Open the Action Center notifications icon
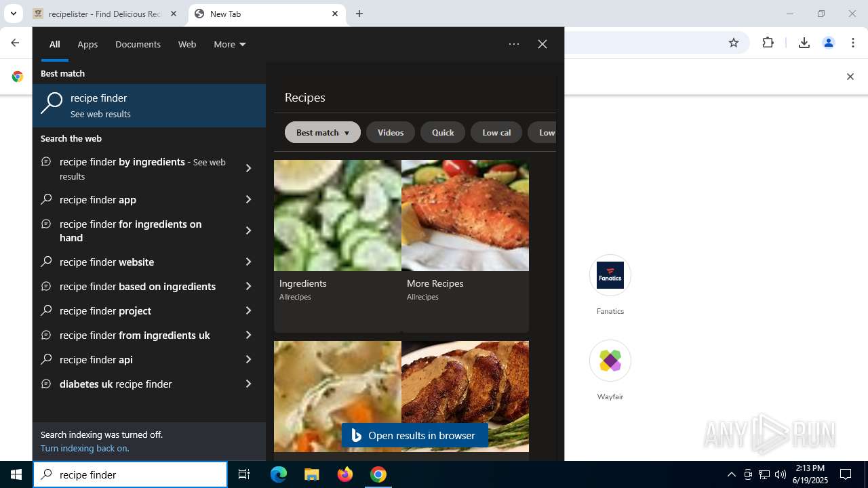 846,474
